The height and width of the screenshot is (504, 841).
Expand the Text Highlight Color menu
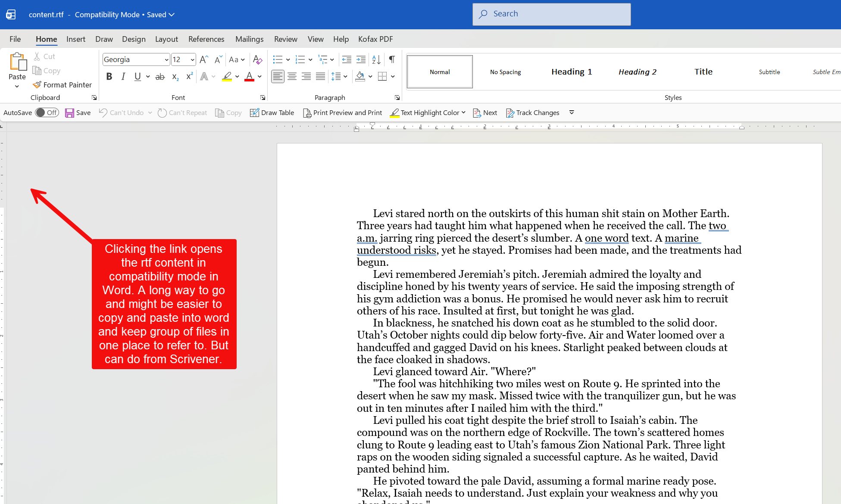click(x=463, y=112)
